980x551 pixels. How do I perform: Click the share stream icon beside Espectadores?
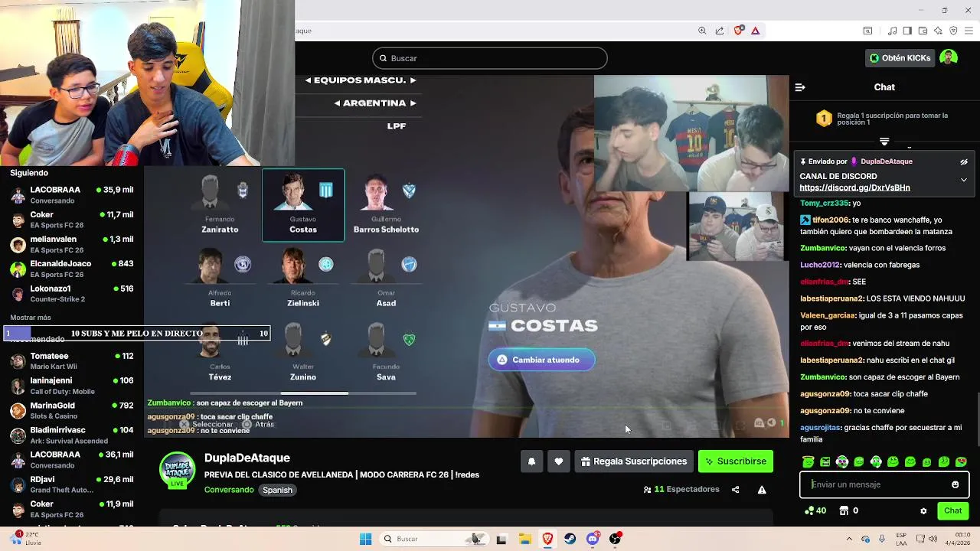[x=735, y=490]
